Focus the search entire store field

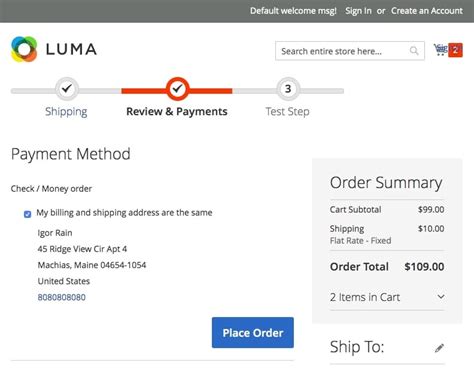[x=350, y=51]
